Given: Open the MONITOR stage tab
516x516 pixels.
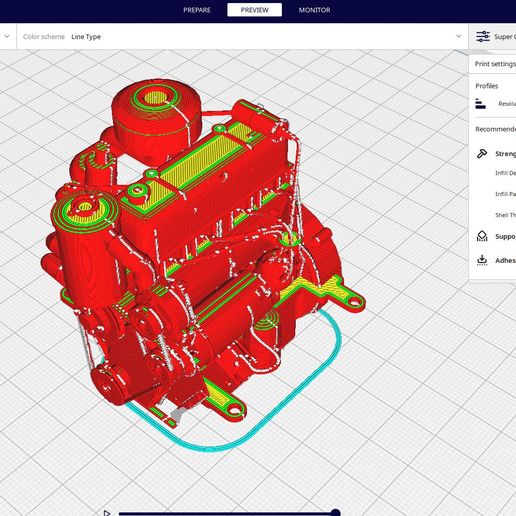Looking at the screenshot, I should pos(314,10).
